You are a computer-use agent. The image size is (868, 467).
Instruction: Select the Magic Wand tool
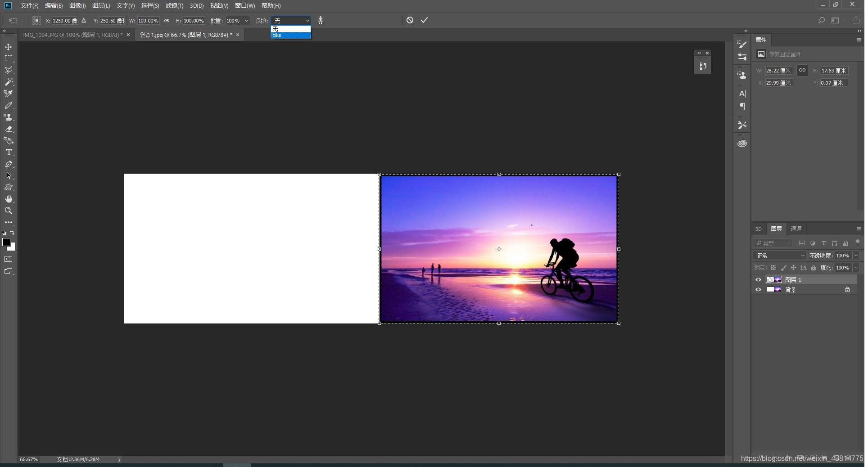(9, 82)
